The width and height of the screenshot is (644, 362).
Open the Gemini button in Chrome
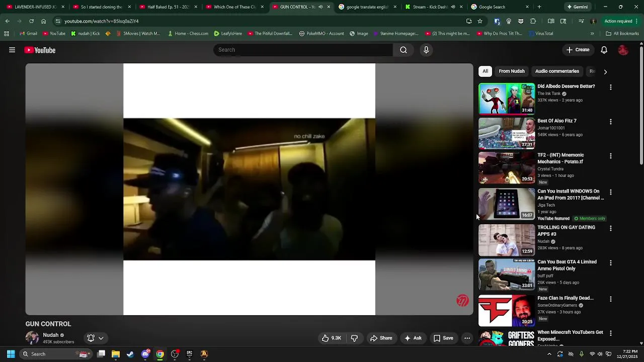577,7
